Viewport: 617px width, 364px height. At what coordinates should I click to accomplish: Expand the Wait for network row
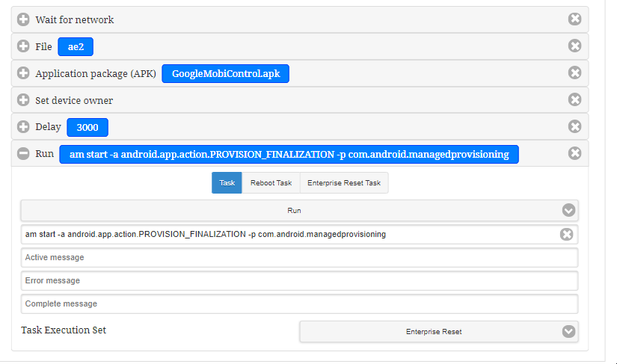23,19
